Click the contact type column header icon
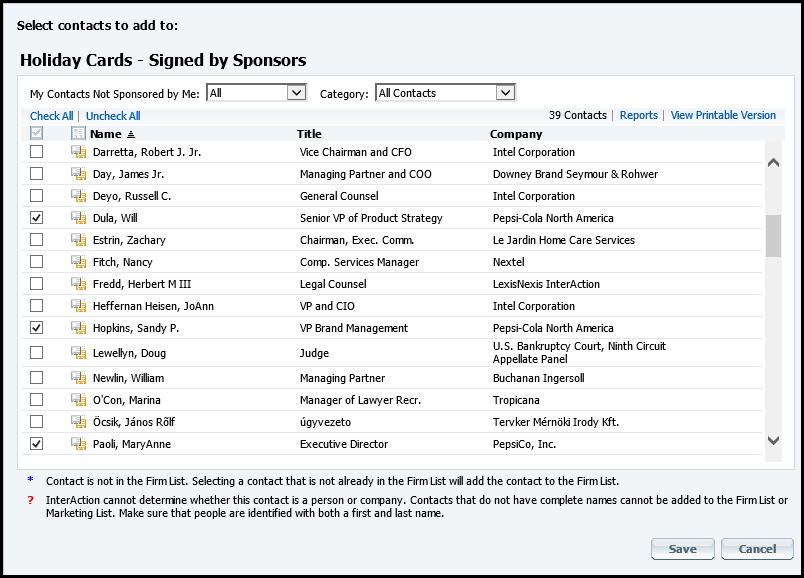The image size is (804, 578). pos(78,133)
